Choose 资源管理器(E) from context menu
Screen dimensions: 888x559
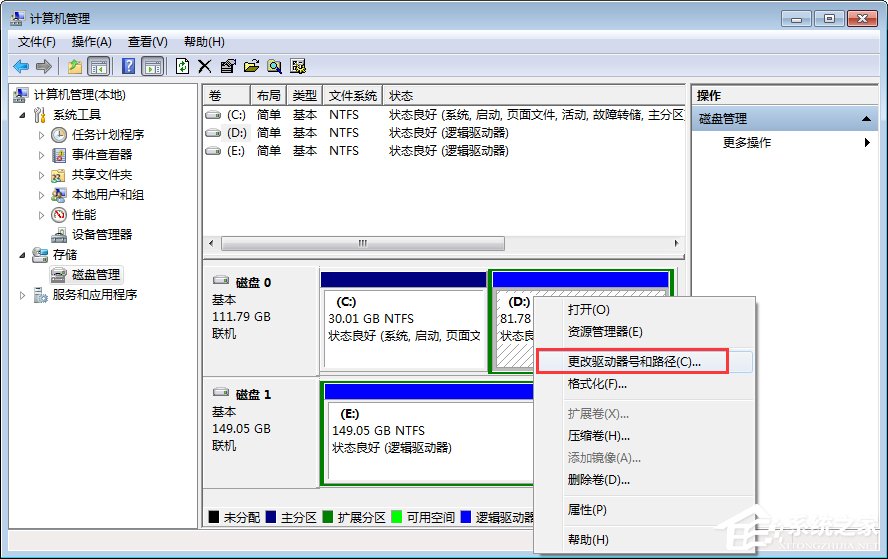(644, 332)
